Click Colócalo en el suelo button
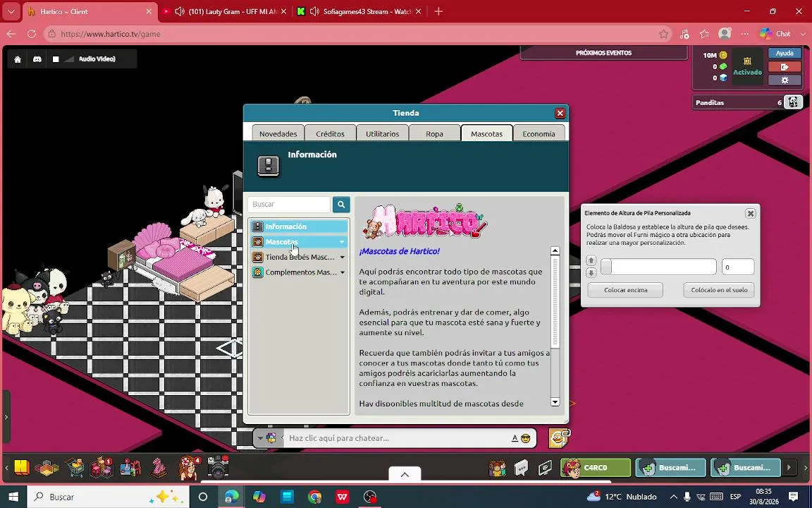812x508 pixels. coord(719,290)
